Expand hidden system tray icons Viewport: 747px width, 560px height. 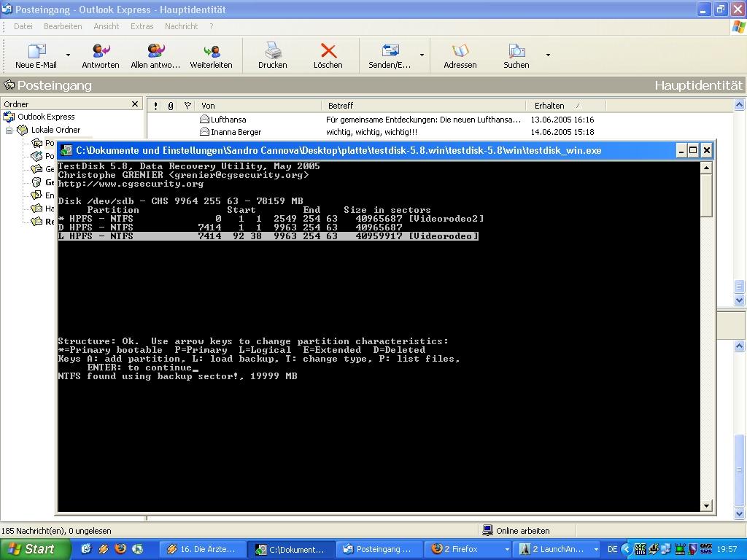[627, 550]
